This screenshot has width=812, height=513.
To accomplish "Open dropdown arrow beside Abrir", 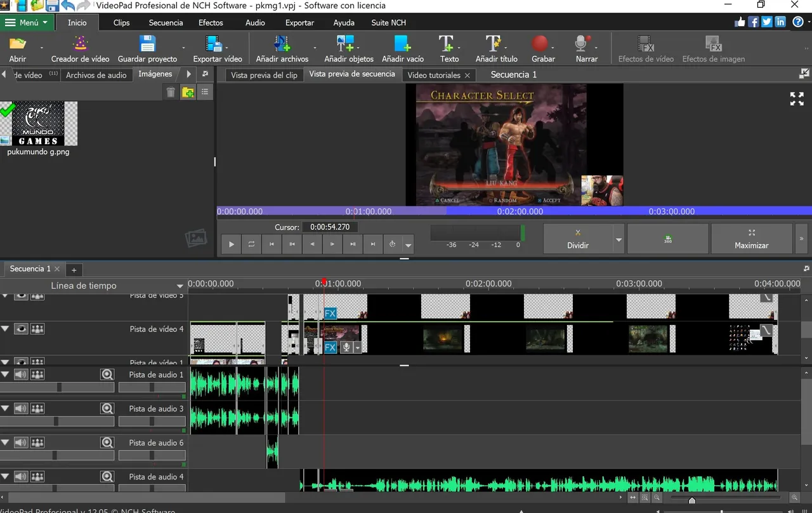I will (42, 48).
